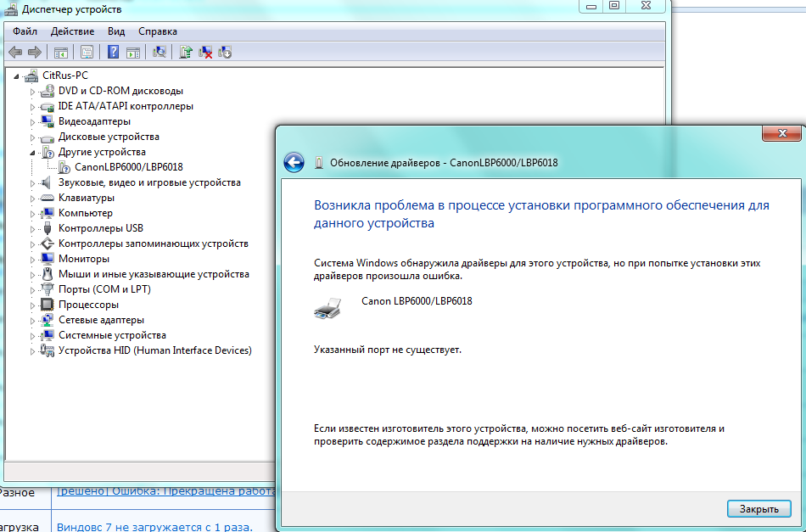Click the Back arrow in Device Manager toolbar
806x532 pixels.
click(16, 52)
